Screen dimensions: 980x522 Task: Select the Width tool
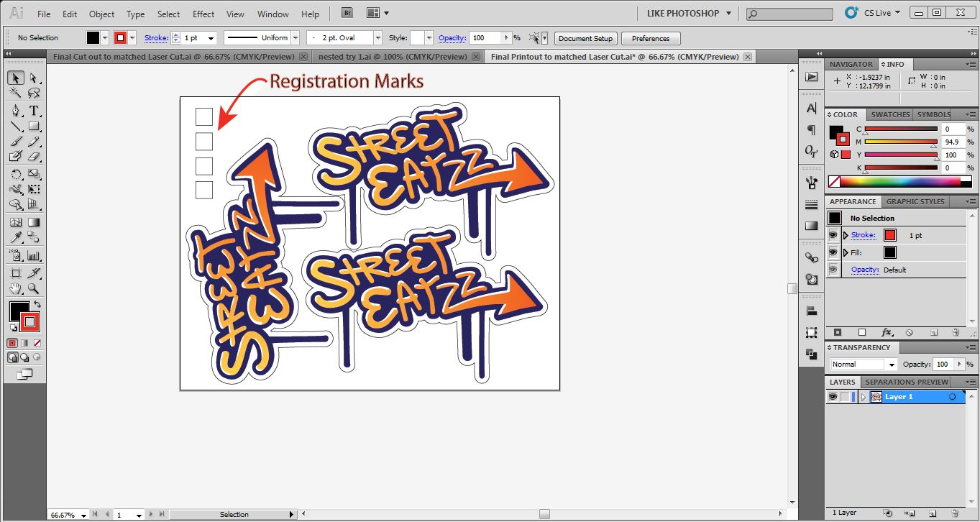16,189
